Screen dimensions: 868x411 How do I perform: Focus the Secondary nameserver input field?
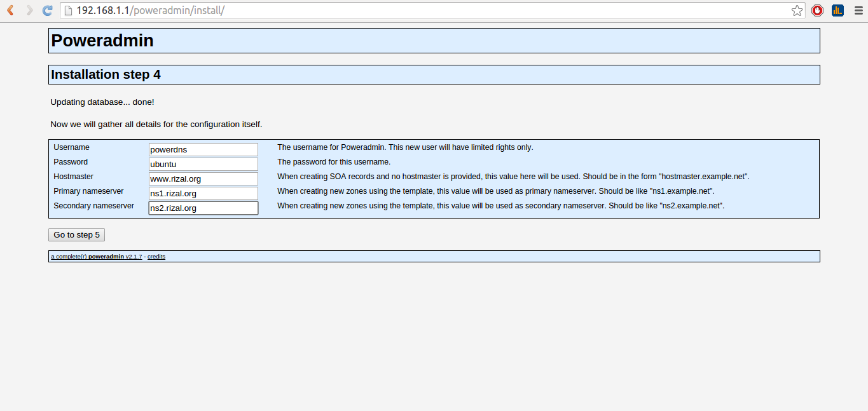[x=203, y=208]
